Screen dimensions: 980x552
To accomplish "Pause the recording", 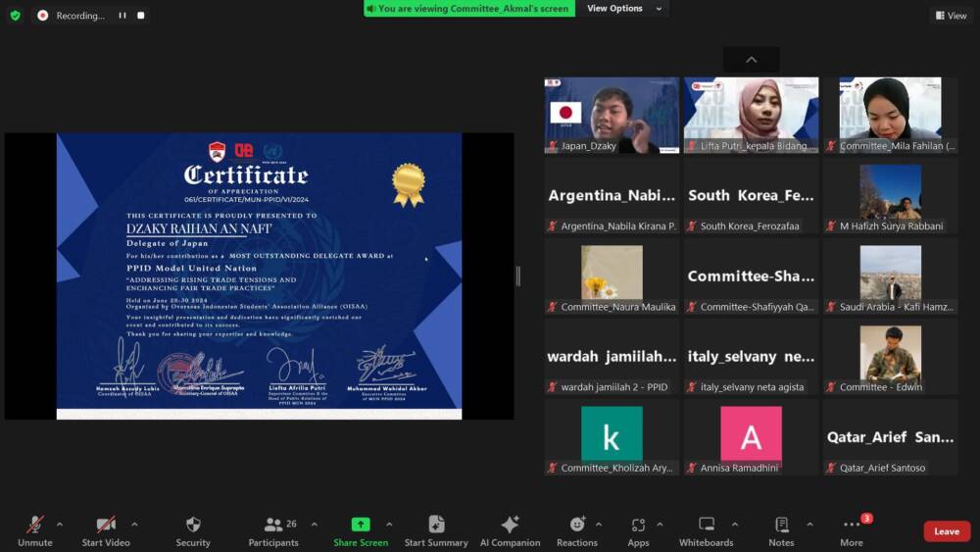I will [x=122, y=16].
